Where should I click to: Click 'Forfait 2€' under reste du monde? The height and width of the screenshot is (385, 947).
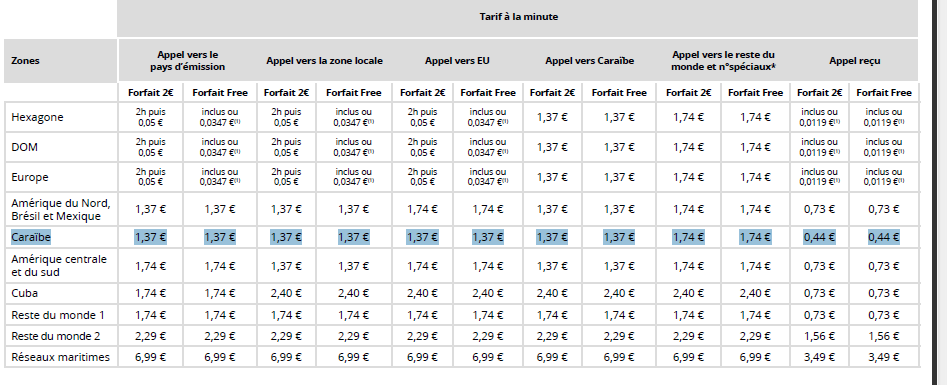(x=689, y=92)
